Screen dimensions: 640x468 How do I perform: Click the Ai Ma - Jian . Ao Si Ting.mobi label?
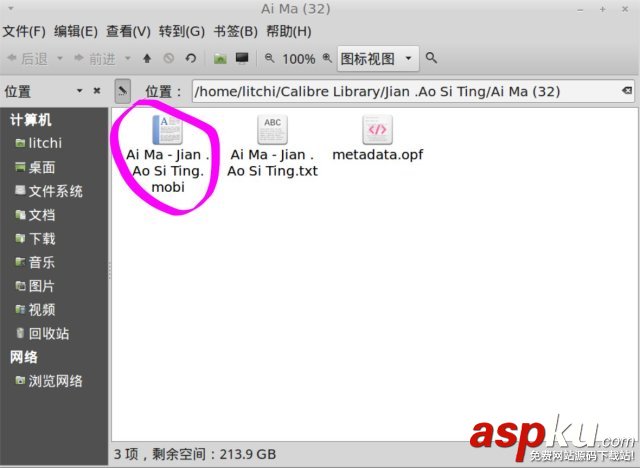click(168, 171)
